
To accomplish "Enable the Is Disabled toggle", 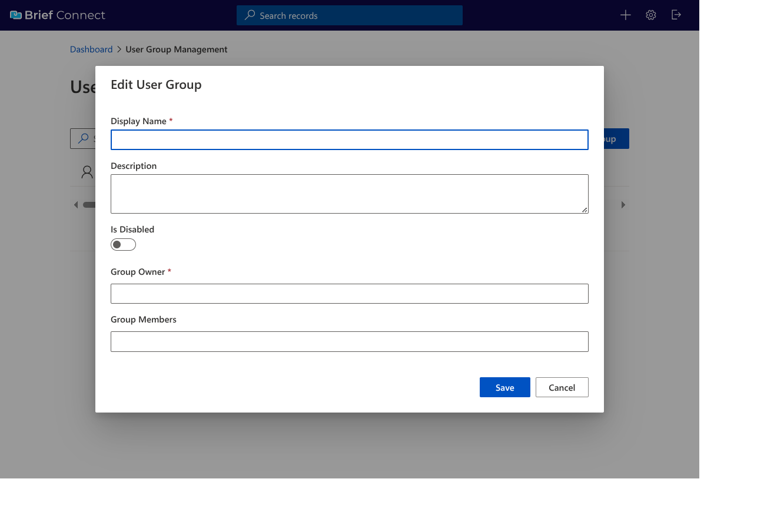I will [x=123, y=244].
